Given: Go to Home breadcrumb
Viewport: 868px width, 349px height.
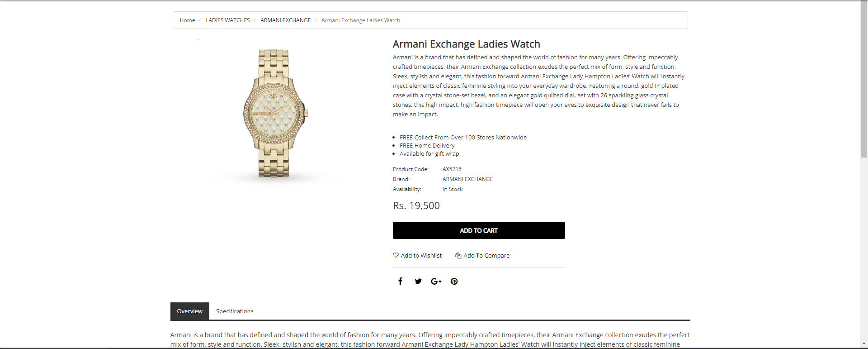Looking at the screenshot, I should pyautogui.click(x=187, y=20).
